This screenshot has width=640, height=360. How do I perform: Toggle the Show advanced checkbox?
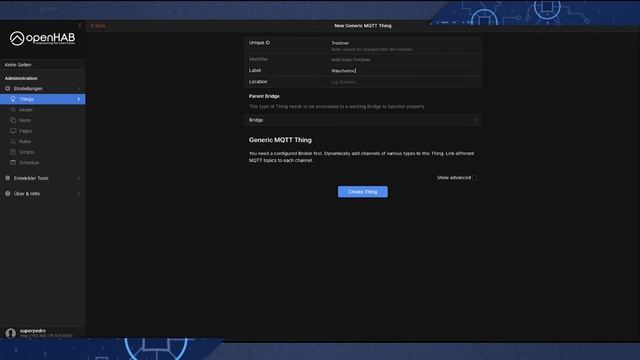click(474, 178)
